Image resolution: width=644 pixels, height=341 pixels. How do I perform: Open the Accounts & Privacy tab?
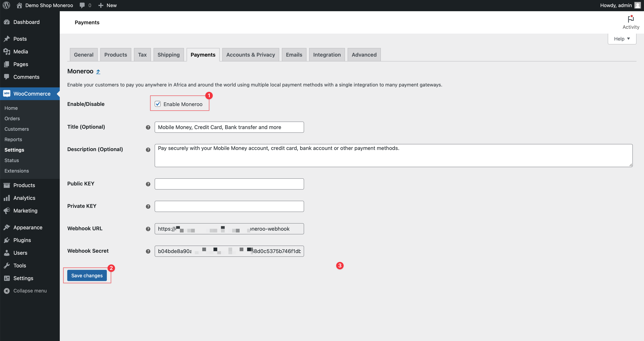[x=250, y=55]
